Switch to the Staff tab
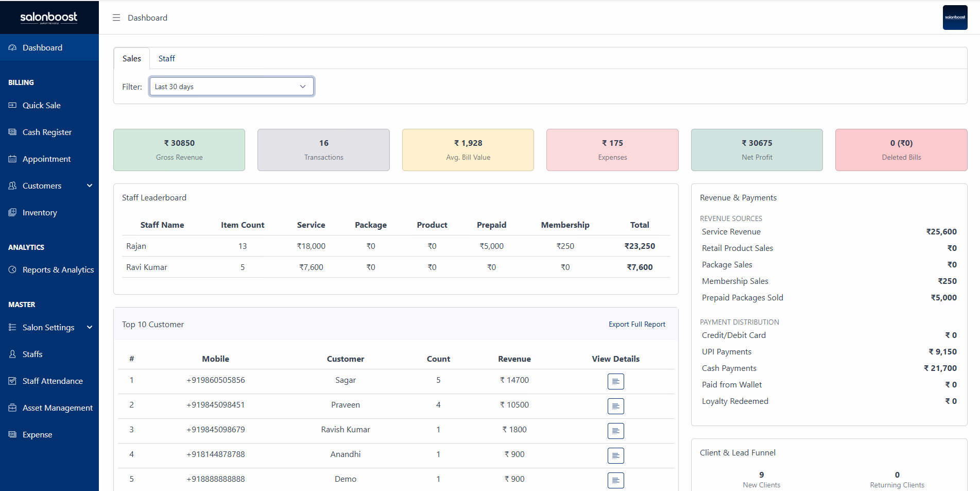The height and width of the screenshot is (491, 980). [x=166, y=59]
